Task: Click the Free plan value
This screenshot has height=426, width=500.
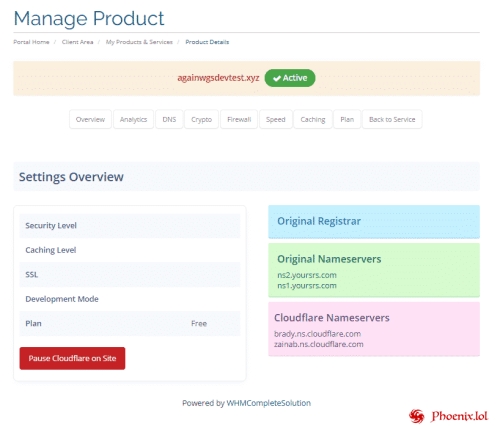Action: coord(199,324)
